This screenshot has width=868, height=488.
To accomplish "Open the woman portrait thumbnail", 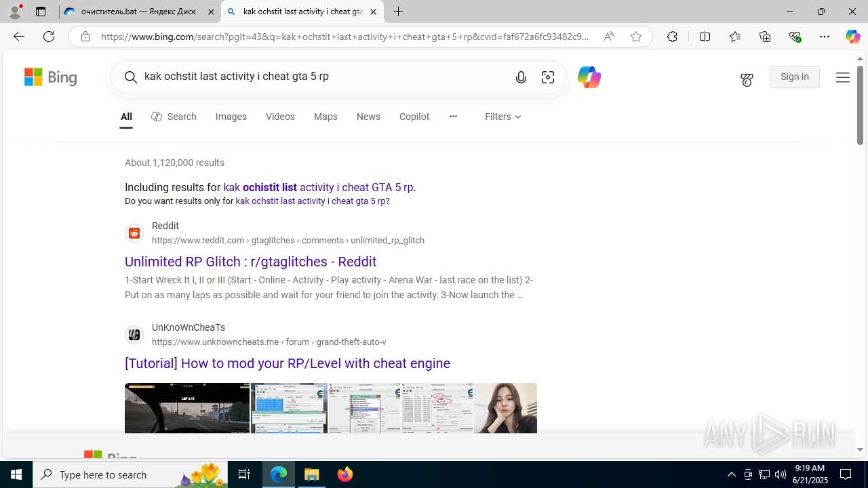I will point(505,408).
